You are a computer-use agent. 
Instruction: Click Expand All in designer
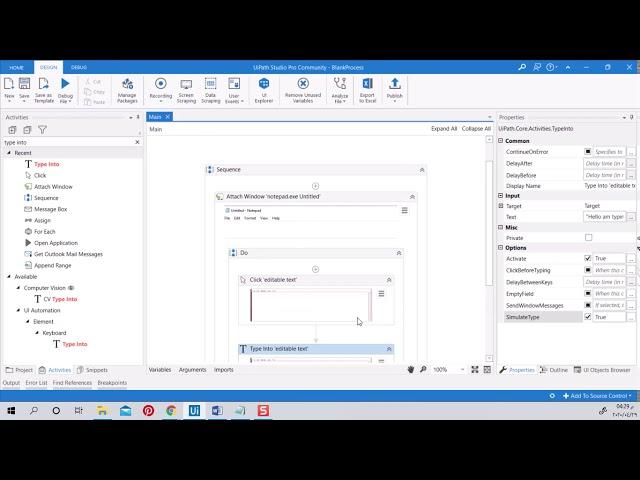(444, 129)
